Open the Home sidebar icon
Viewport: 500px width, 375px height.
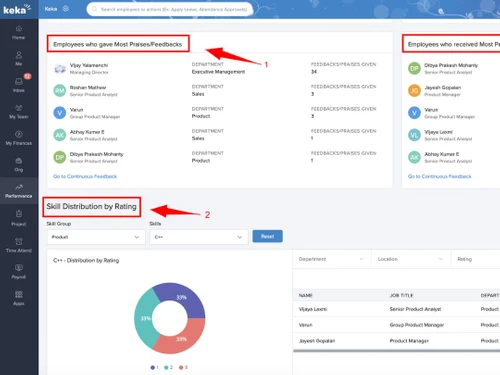point(19,32)
